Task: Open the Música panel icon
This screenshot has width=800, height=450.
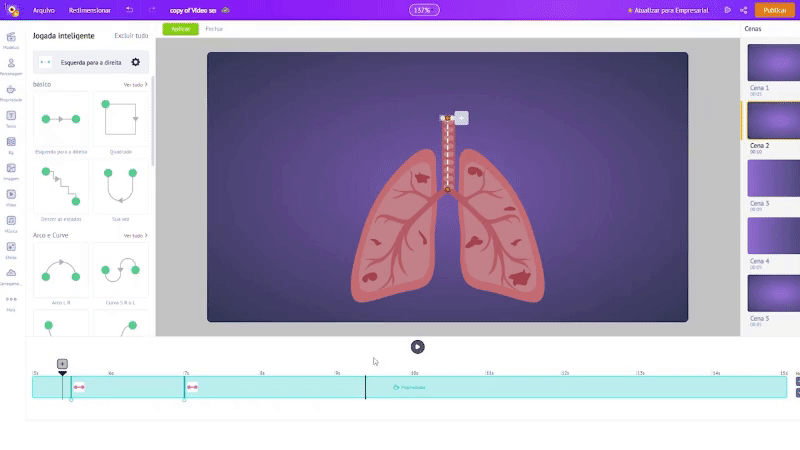Action: pyautogui.click(x=11, y=221)
